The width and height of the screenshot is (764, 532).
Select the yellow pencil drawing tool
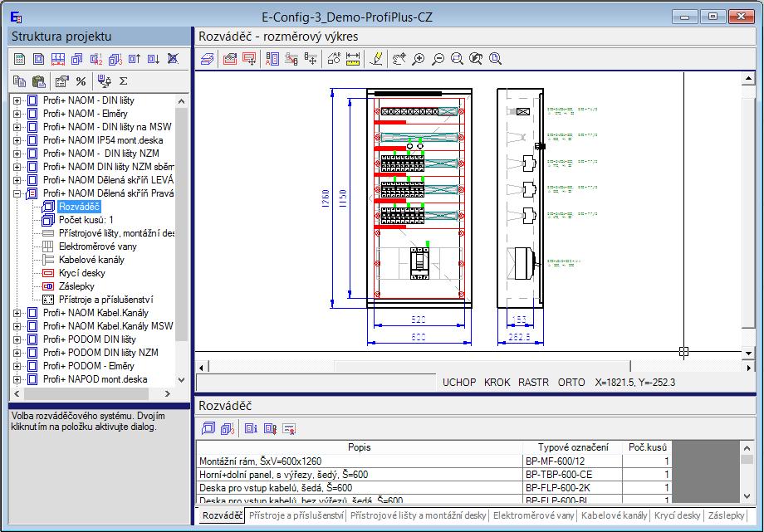375,60
